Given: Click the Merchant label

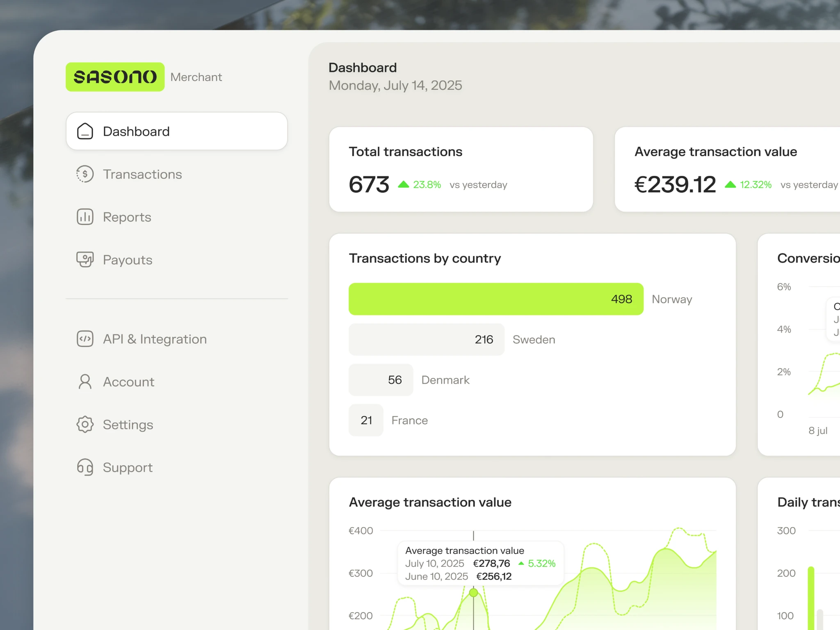Looking at the screenshot, I should click(196, 77).
